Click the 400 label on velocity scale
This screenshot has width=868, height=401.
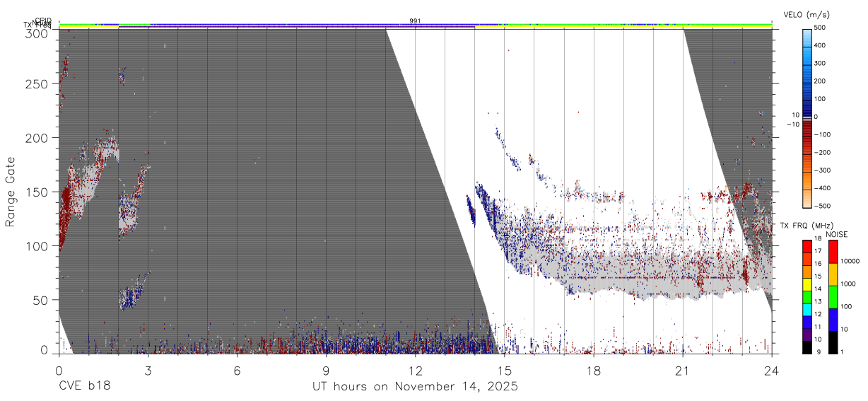[820, 45]
